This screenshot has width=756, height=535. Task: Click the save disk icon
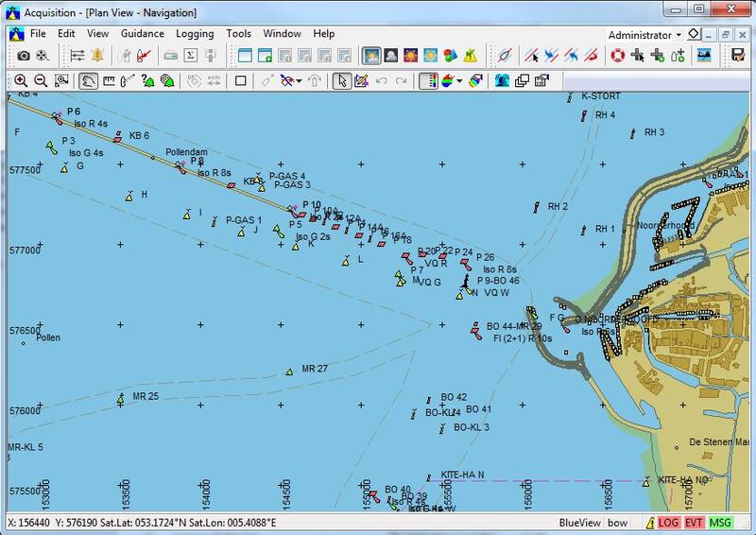[737, 56]
